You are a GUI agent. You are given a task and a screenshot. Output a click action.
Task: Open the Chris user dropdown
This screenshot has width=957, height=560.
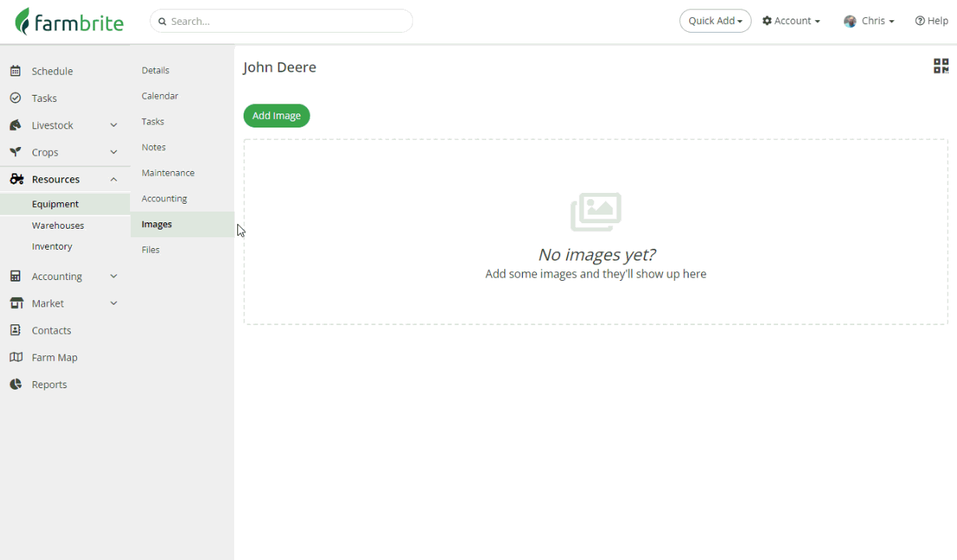[x=869, y=21]
